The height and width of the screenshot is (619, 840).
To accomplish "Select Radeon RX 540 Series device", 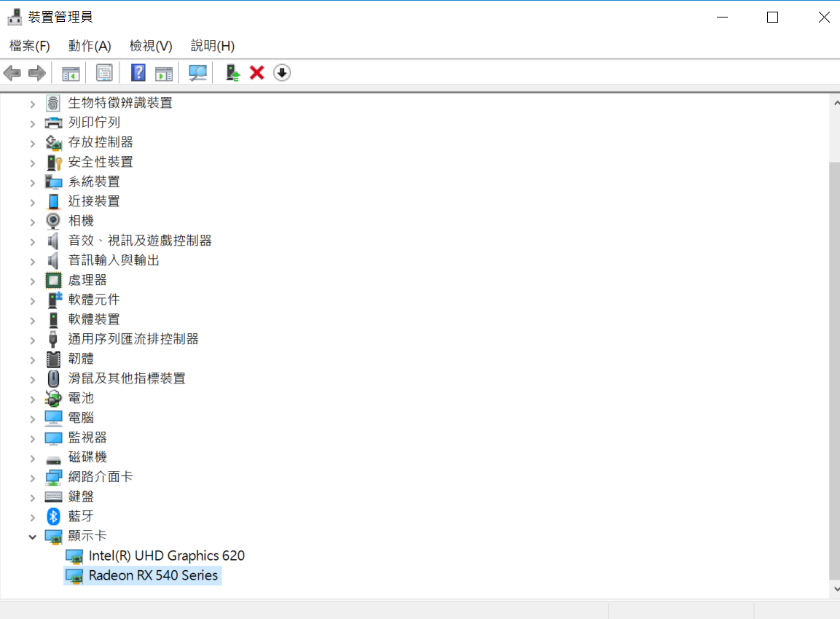I will coord(153,575).
